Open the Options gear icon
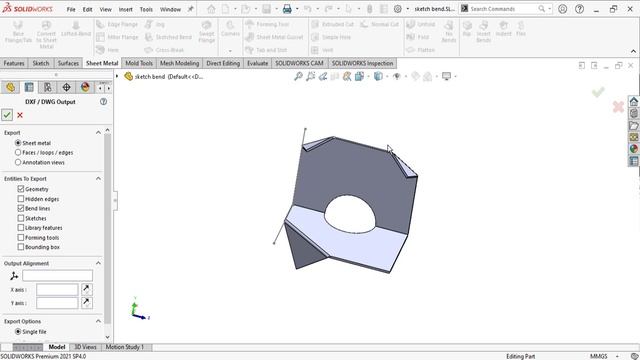The width and height of the screenshot is (640, 360). (398, 9)
